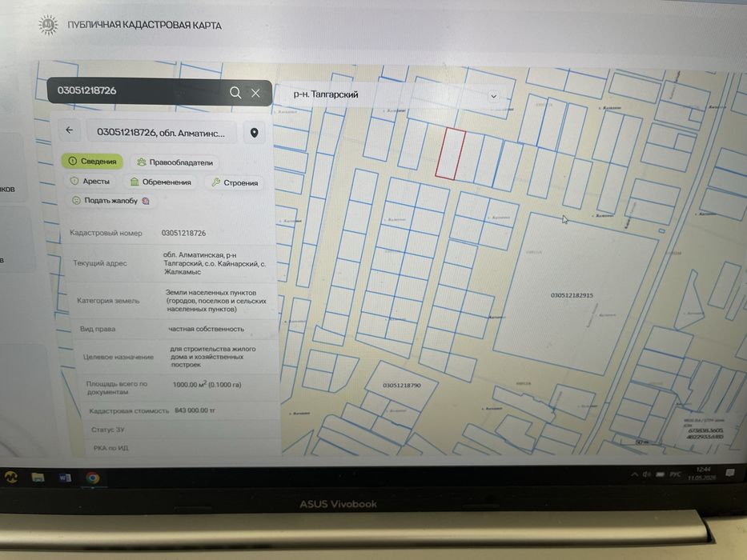
Task: Open Microsoft Word from the taskbar
Action: pyautogui.click(x=66, y=478)
